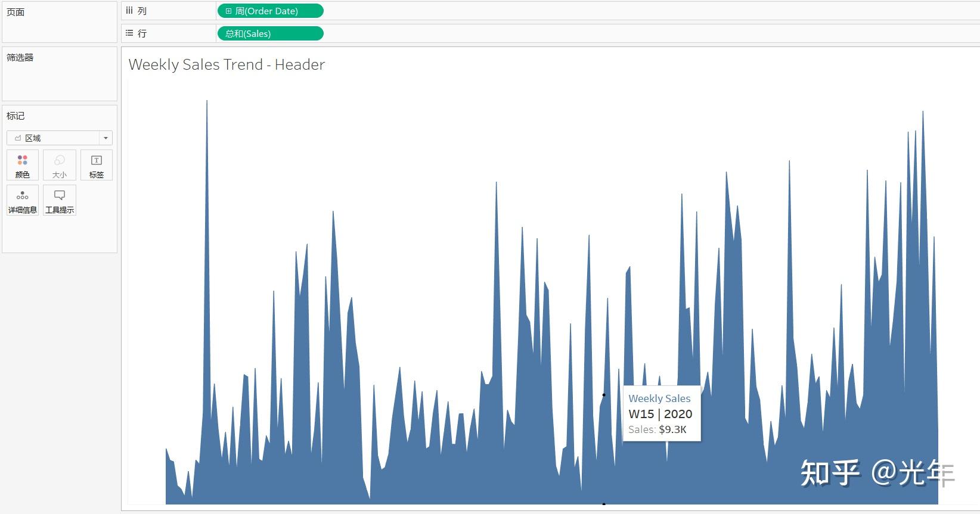Image resolution: width=980 pixels, height=514 pixels.
Task: Open the mark type dropdown showing 区域
Action: point(60,138)
